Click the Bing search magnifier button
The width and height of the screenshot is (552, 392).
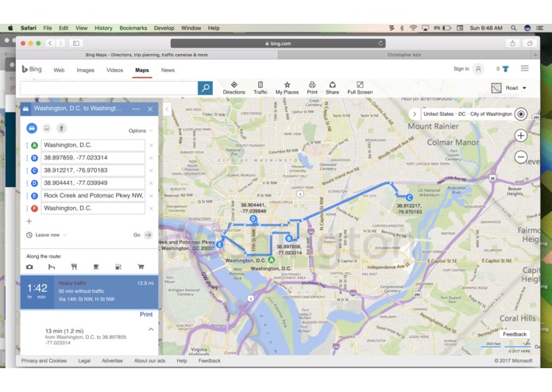tap(205, 88)
